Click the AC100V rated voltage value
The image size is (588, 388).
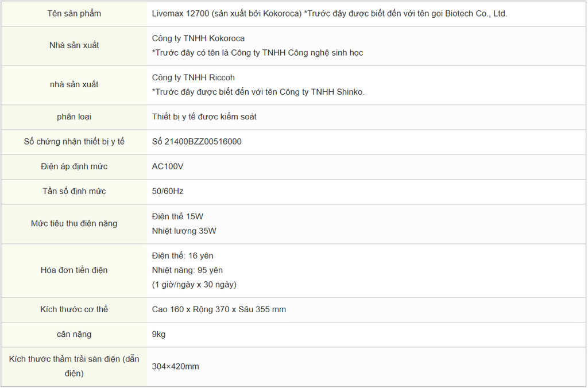(168, 166)
